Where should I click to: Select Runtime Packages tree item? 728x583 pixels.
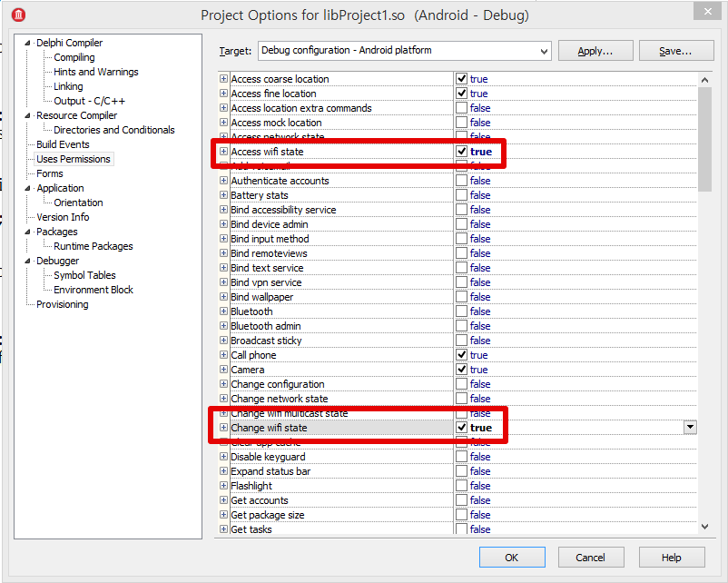tap(93, 246)
